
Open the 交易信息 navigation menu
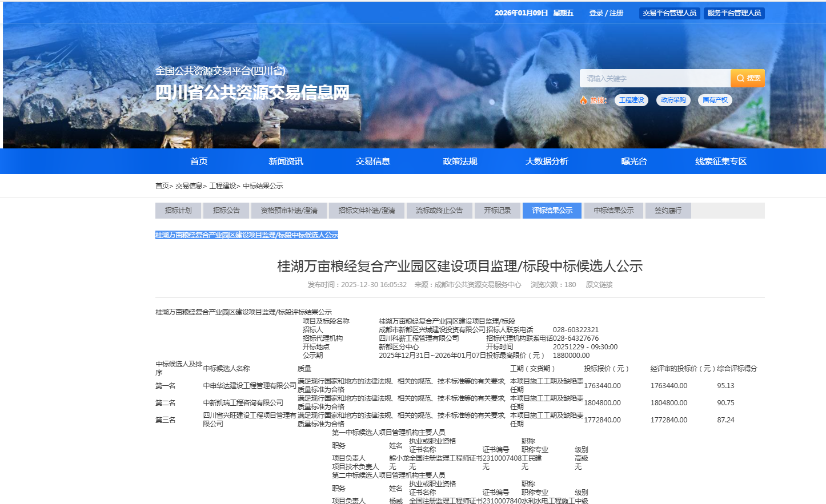372,162
